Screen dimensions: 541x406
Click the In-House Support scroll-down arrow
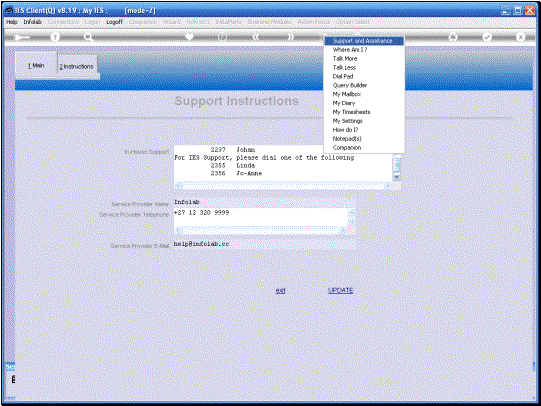[x=397, y=176]
